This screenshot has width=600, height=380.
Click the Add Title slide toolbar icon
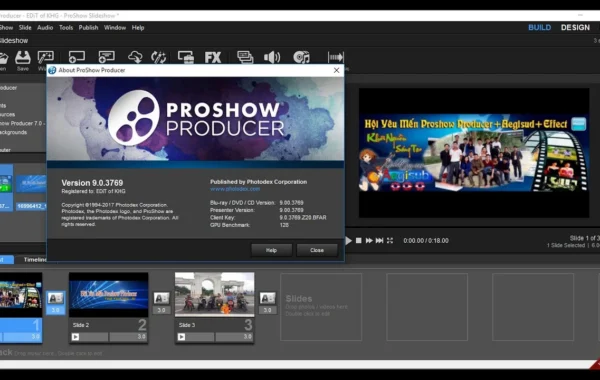point(106,57)
